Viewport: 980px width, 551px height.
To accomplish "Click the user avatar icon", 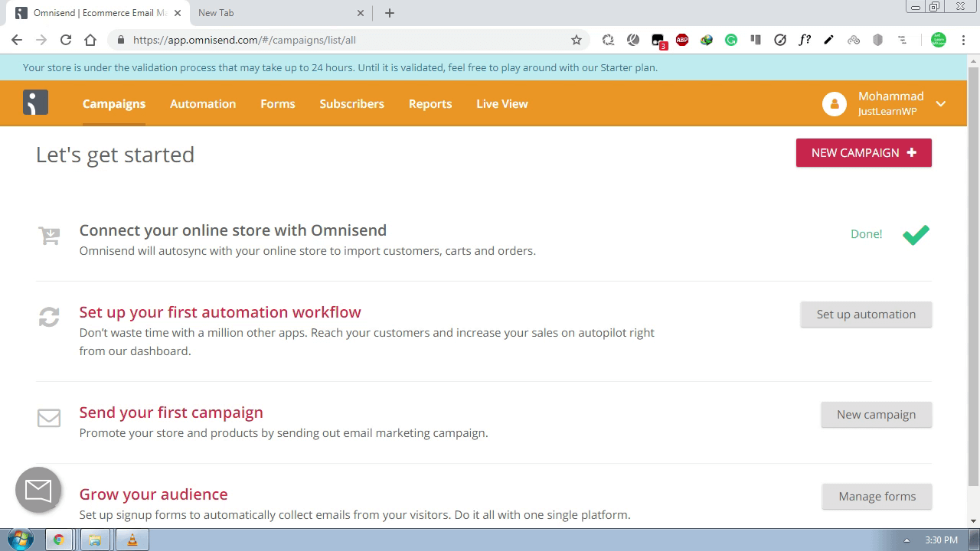I will (x=835, y=104).
